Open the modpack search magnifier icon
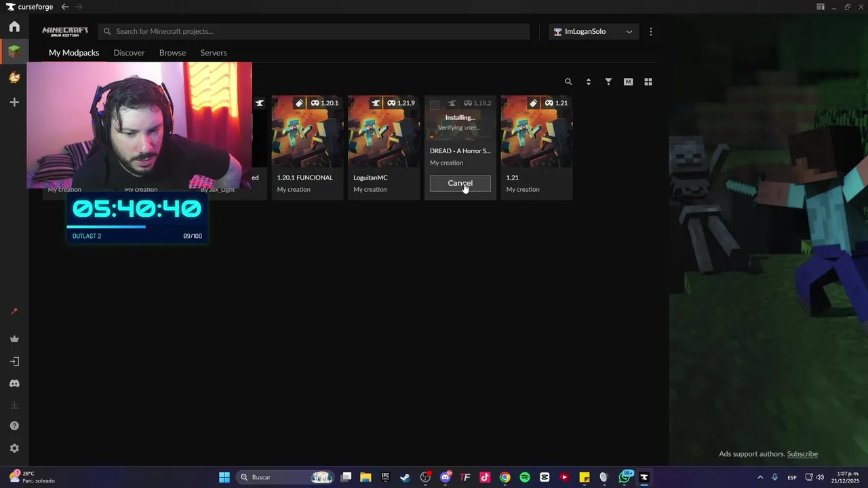868x488 pixels. click(568, 81)
